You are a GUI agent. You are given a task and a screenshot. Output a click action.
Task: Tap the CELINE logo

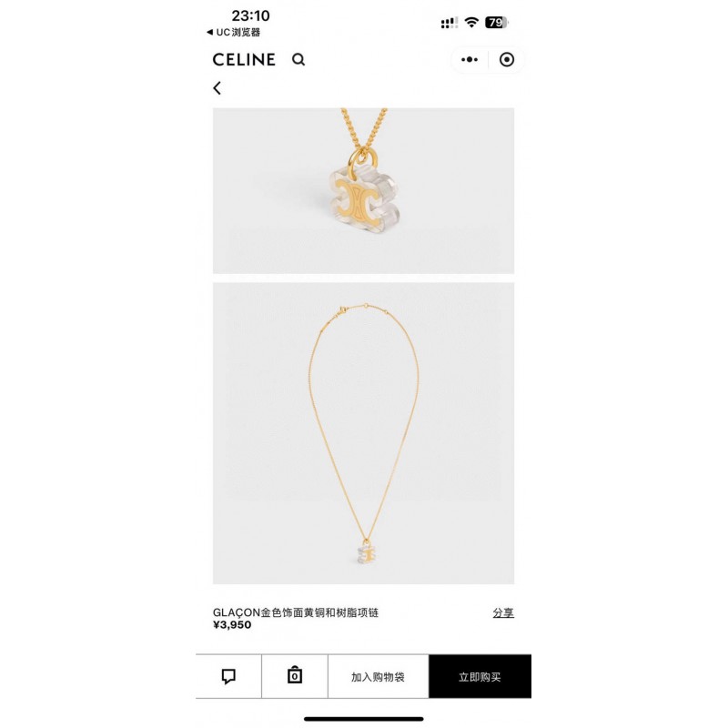click(x=244, y=59)
